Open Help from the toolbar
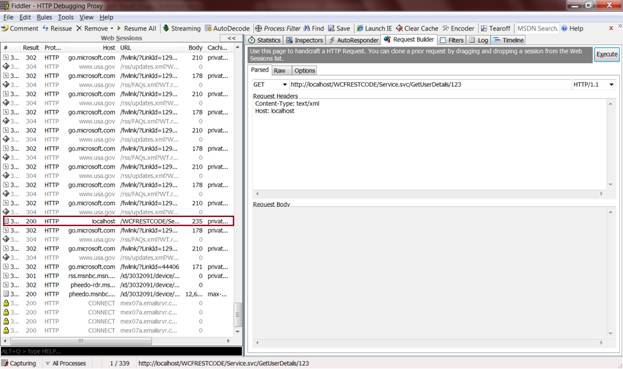This screenshot has height=369, width=623. [572, 28]
